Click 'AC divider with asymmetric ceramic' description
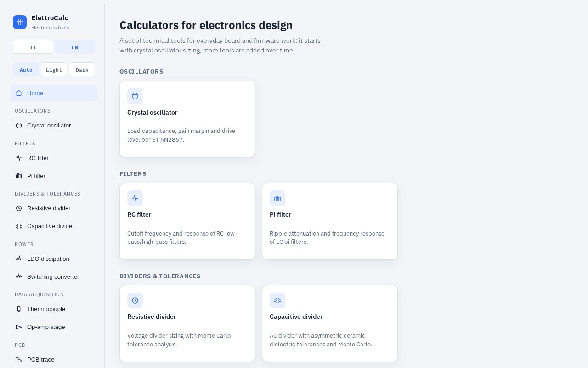Viewport: 588px width, 368px height. pyautogui.click(x=321, y=340)
